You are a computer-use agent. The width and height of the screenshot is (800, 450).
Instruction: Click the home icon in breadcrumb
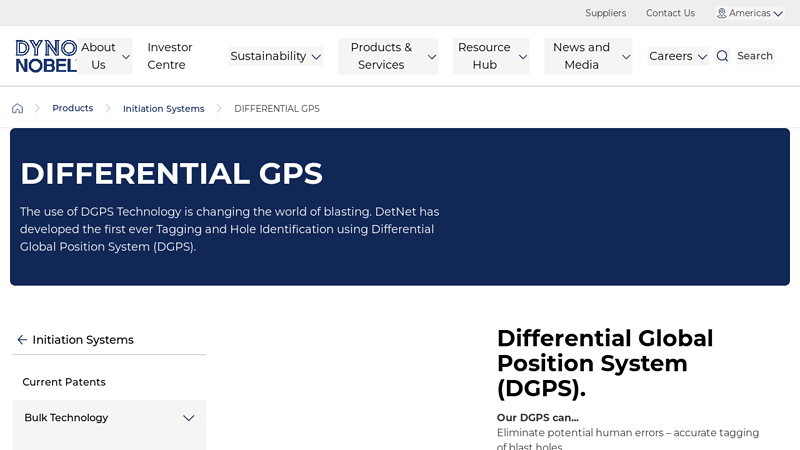(17, 108)
